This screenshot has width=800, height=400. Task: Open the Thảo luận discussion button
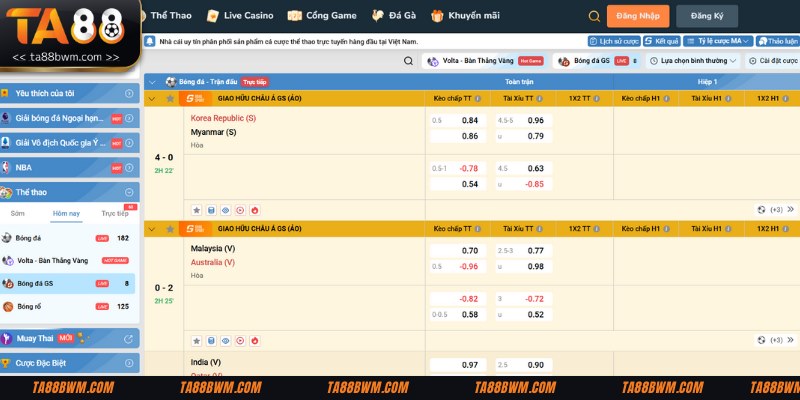[x=778, y=41]
